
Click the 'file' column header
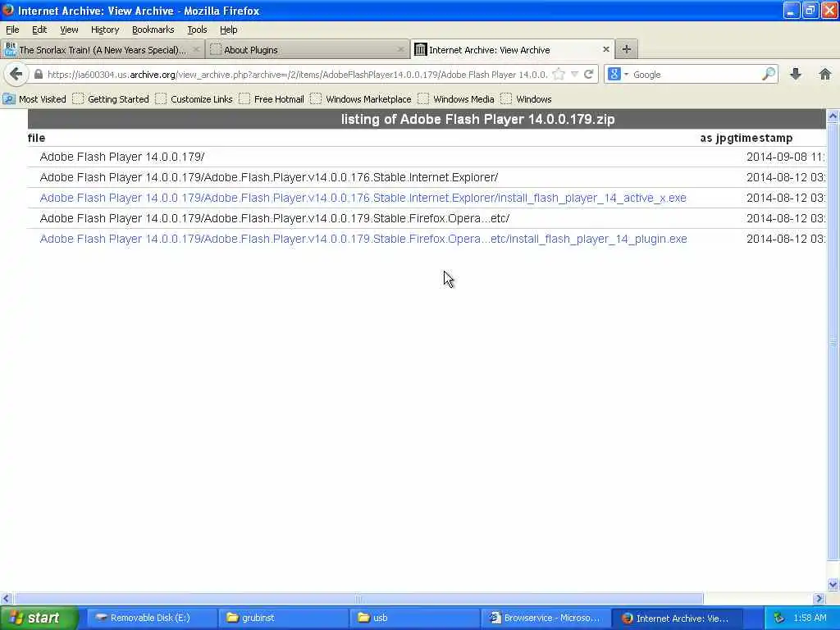click(x=36, y=138)
